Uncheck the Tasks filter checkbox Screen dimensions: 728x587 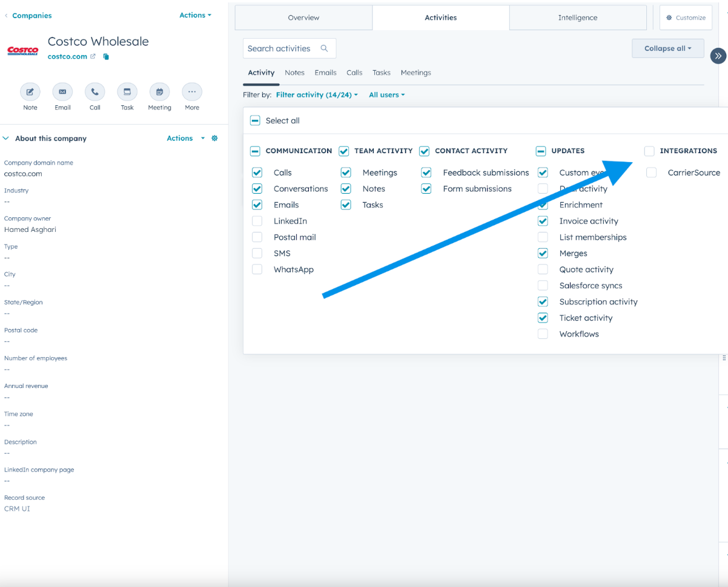[x=346, y=205]
